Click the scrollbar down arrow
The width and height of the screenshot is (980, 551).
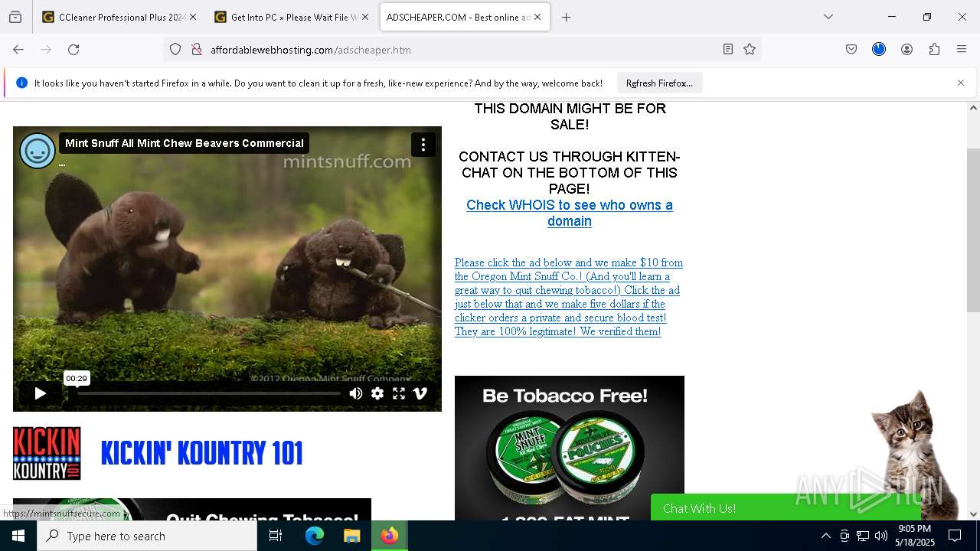pyautogui.click(x=973, y=514)
